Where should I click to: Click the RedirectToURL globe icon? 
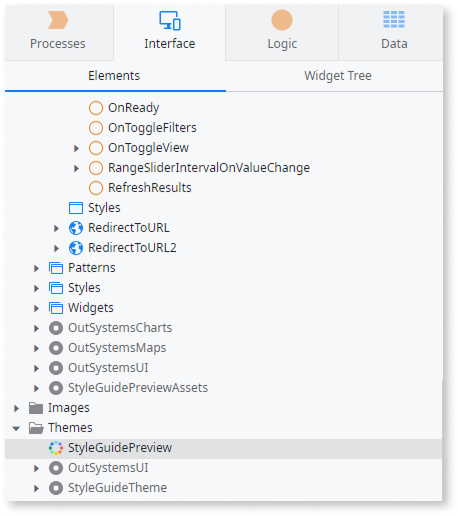pos(76,228)
